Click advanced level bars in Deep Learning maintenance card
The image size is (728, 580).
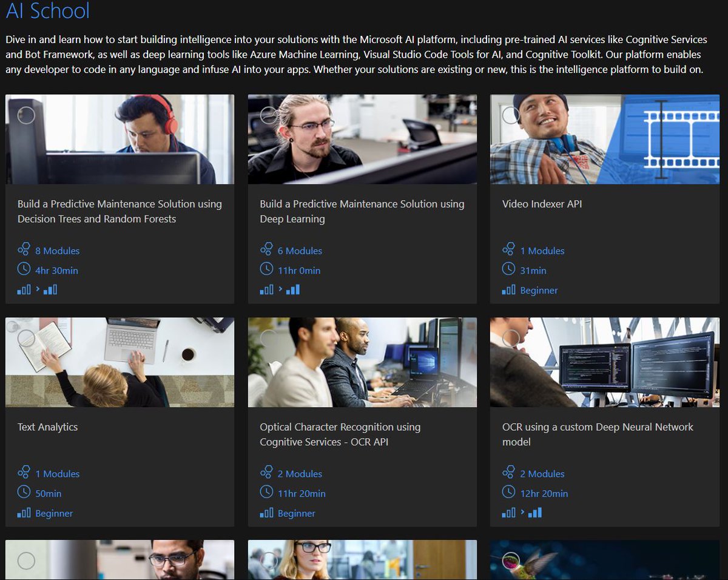(293, 290)
